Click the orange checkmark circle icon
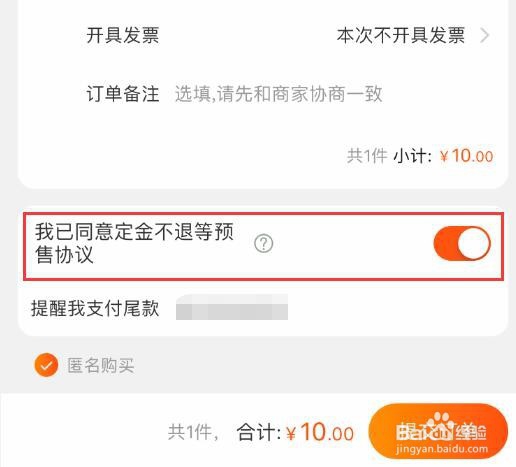This screenshot has height=467, width=516. tap(46, 365)
